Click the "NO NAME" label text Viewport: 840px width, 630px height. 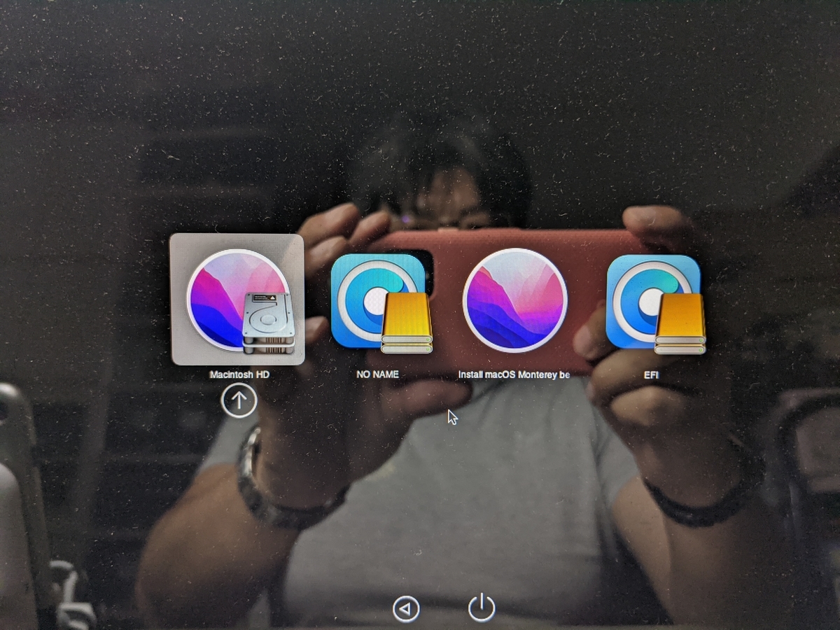(x=377, y=374)
